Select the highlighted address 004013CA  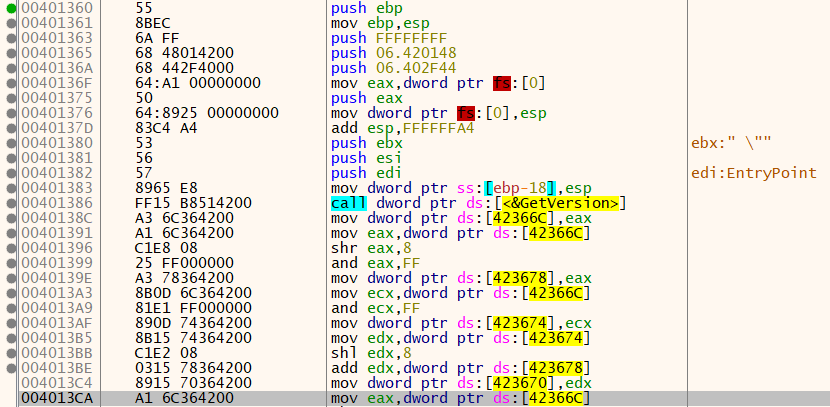[57, 397]
